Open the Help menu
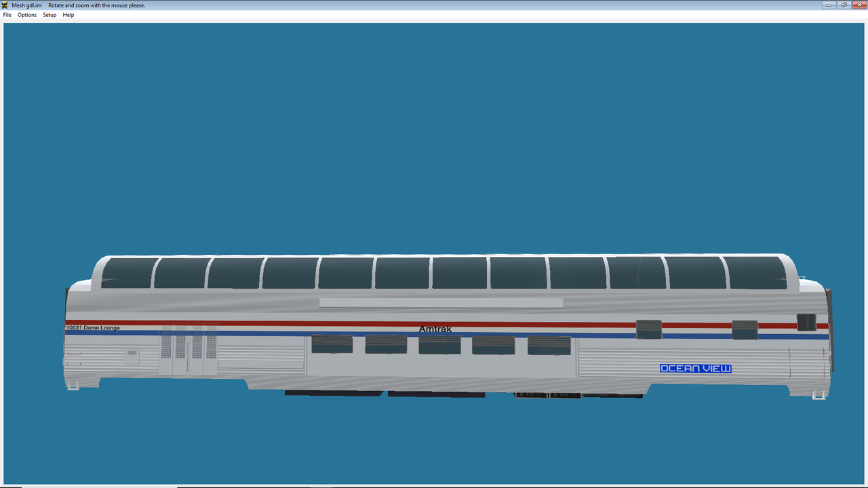Screen dimensions: 868x488 pyautogui.click(x=68, y=15)
